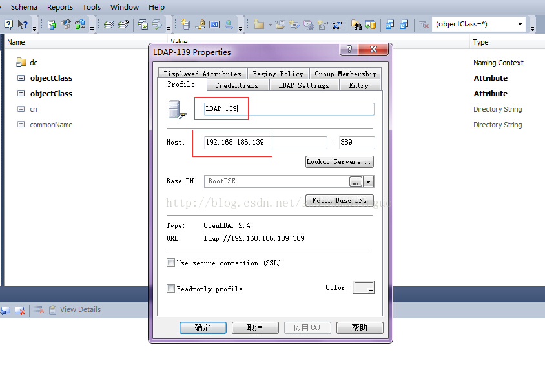Confirm with the 确定 button
The height and width of the screenshot is (392, 545).
[x=203, y=327]
